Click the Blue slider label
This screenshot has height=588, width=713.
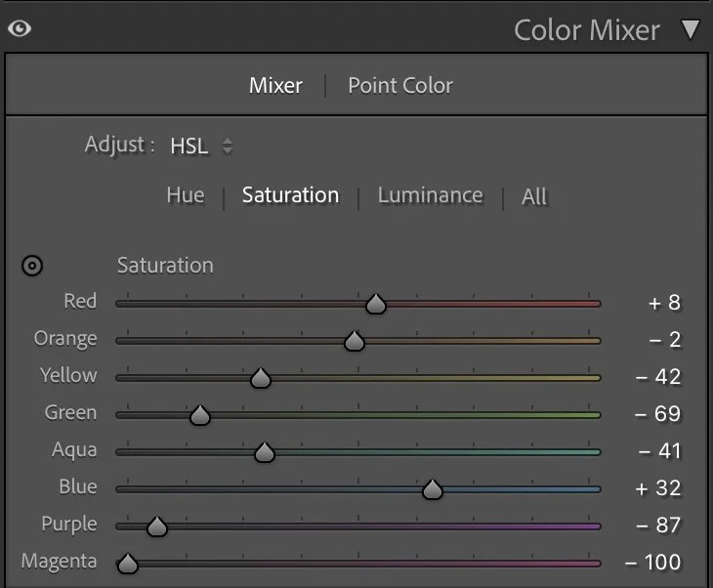[78, 487]
